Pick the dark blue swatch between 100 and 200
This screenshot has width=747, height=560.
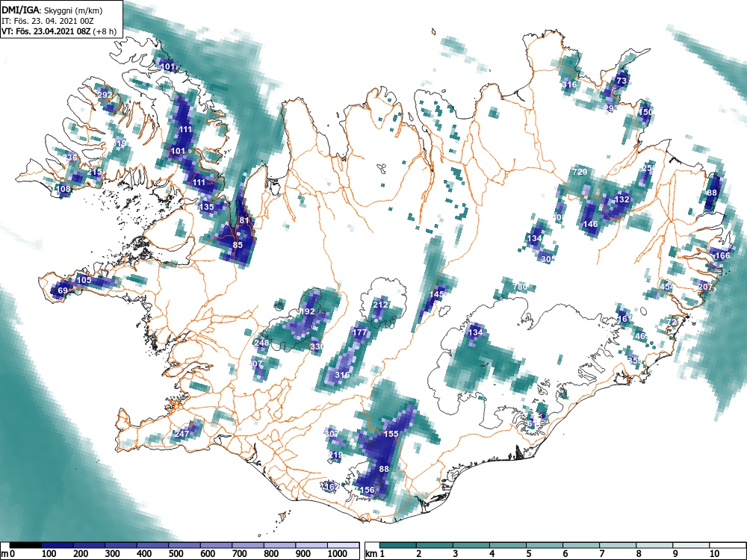58,545
